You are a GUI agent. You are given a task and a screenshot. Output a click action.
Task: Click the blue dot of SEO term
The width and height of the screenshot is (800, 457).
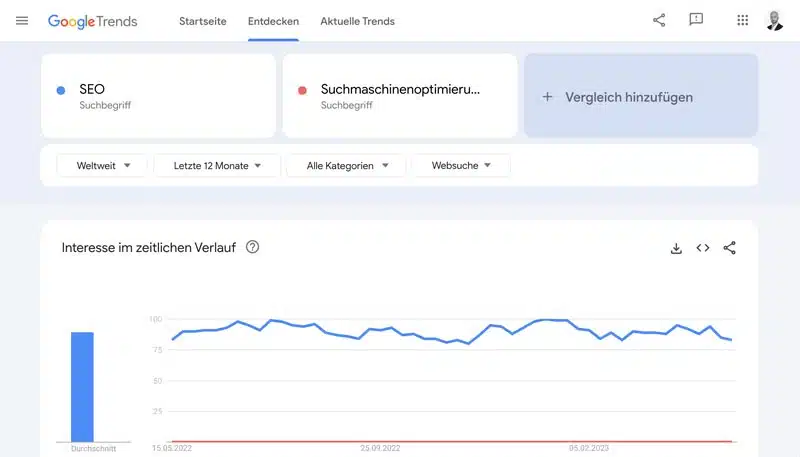pos(61,91)
